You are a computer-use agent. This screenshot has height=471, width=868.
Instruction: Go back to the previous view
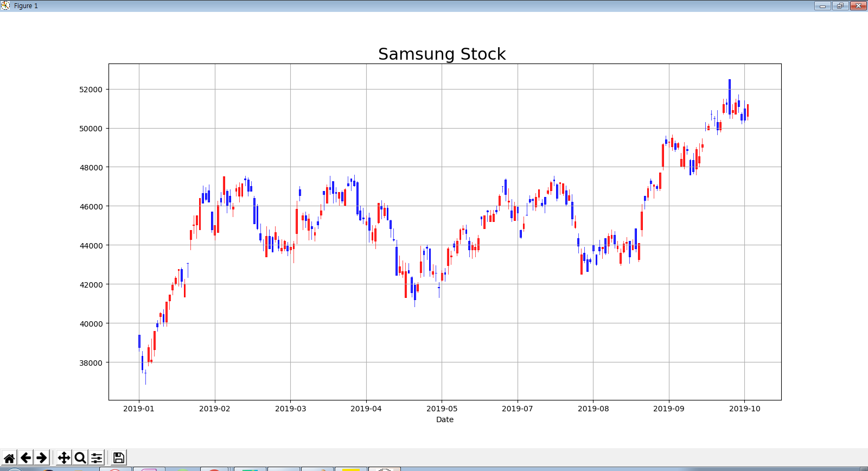[25, 457]
